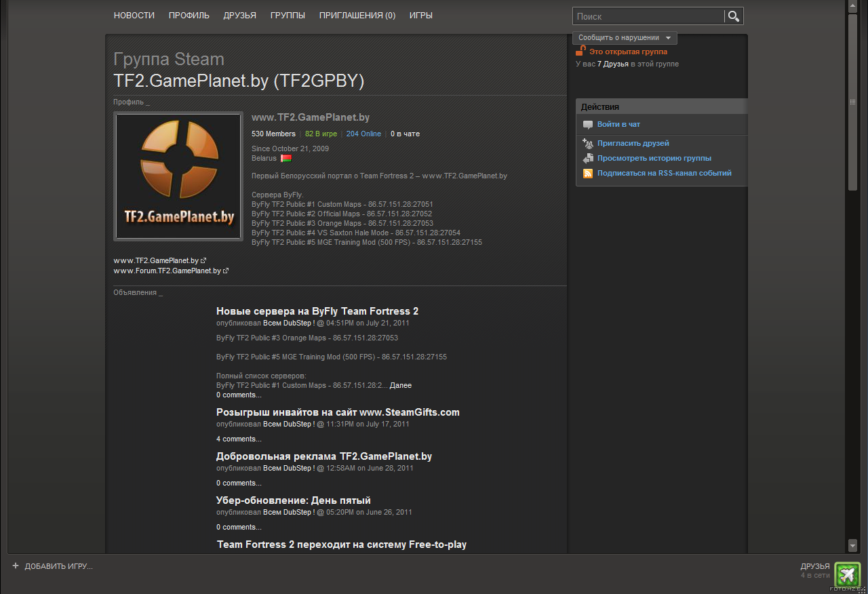Open the 4 comments link
The image size is (868, 594).
pos(239,439)
